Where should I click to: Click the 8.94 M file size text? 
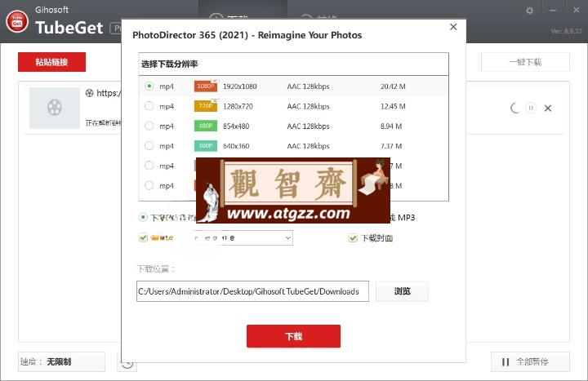391,126
